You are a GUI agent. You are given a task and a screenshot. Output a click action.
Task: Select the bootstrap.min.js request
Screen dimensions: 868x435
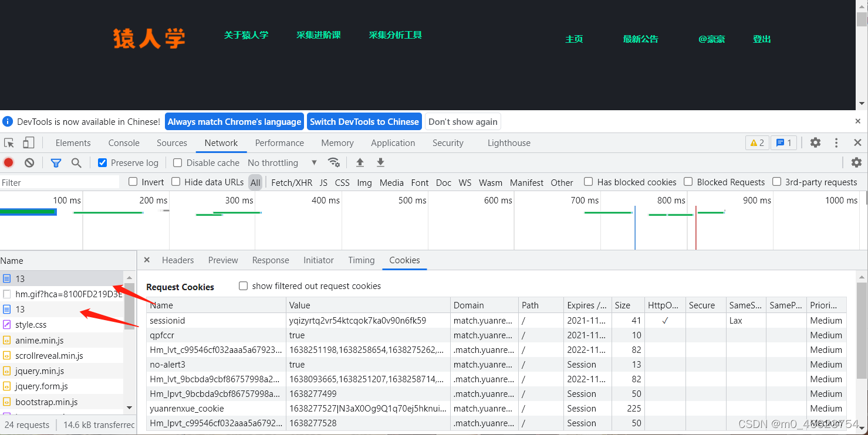click(x=62, y=402)
